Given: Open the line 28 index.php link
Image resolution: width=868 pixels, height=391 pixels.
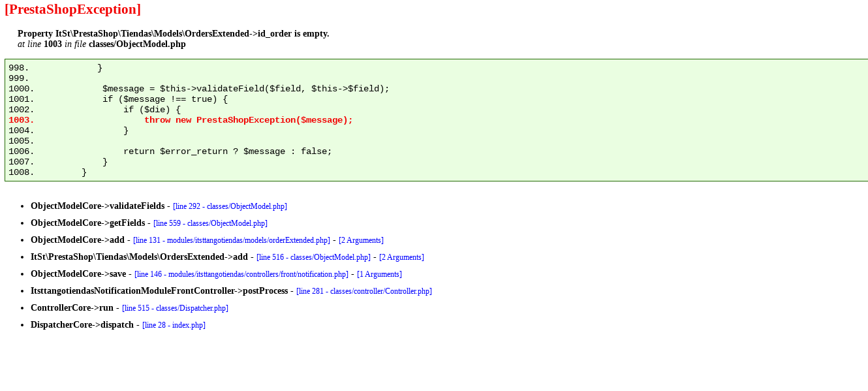Looking at the screenshot, I should 174,325.
